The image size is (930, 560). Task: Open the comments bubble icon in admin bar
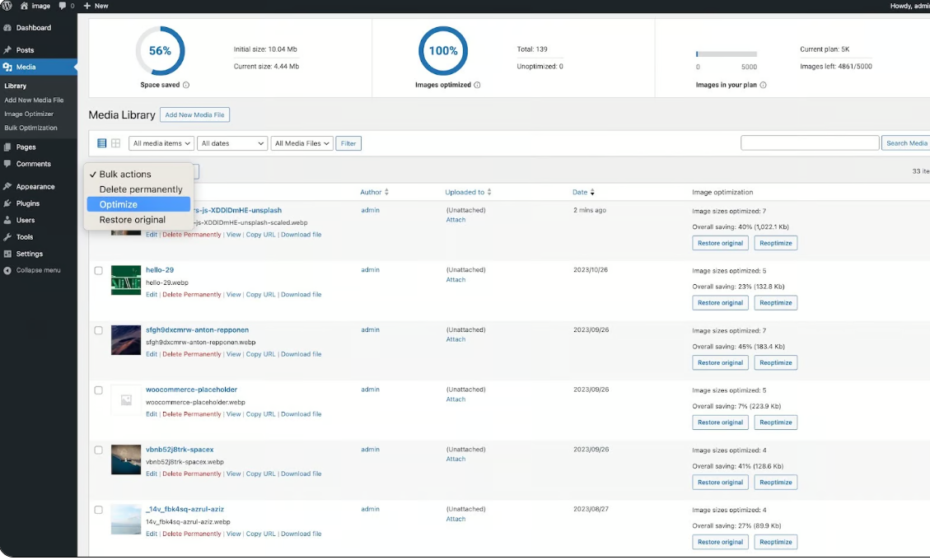[63, 6]
